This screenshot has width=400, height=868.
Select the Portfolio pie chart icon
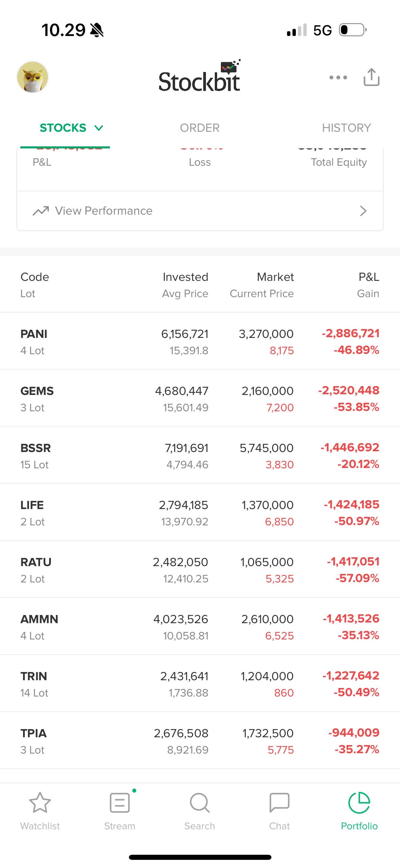pyautogui.click(x=359, y=803)
